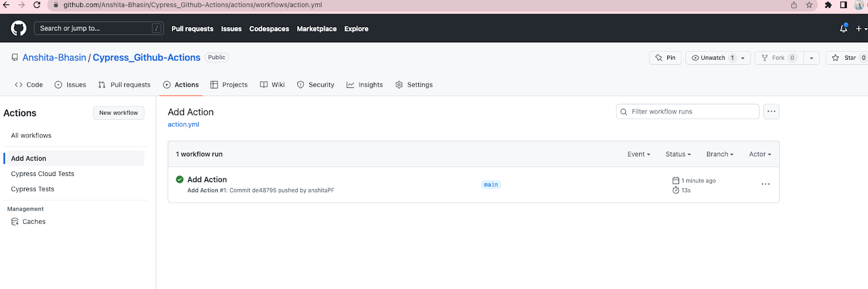Click the '13s' run duration
The height and width of the screenshot is (289, 868).
tap(686, 190)
